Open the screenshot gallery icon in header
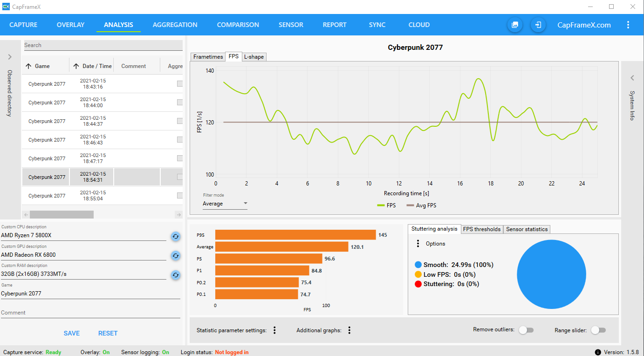This screenshot has width=644, height=356. pos(515,25)
